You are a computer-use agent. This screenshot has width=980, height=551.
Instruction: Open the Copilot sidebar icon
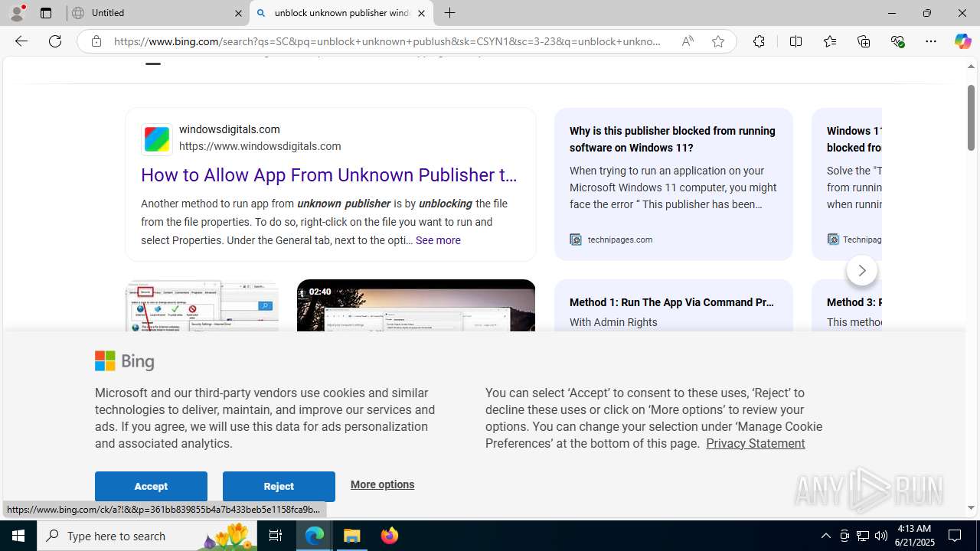(962, 41)
